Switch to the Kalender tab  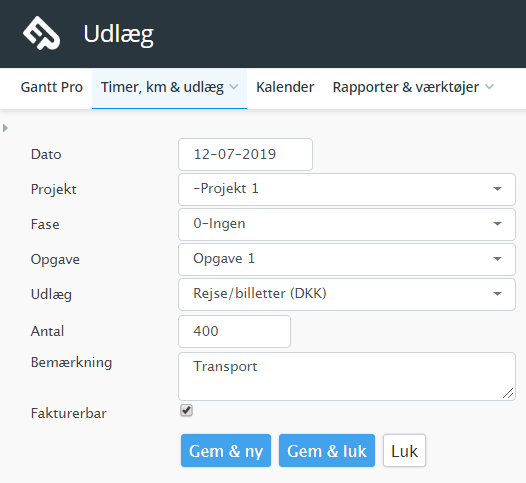[285, 87]
